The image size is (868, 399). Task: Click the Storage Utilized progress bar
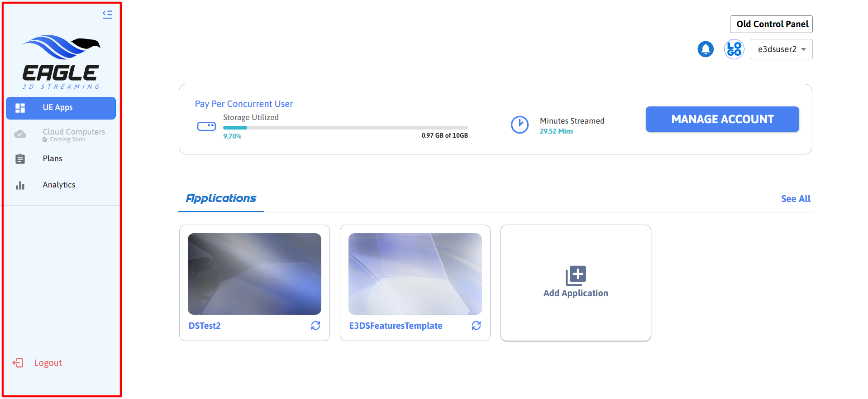point(345,128)
